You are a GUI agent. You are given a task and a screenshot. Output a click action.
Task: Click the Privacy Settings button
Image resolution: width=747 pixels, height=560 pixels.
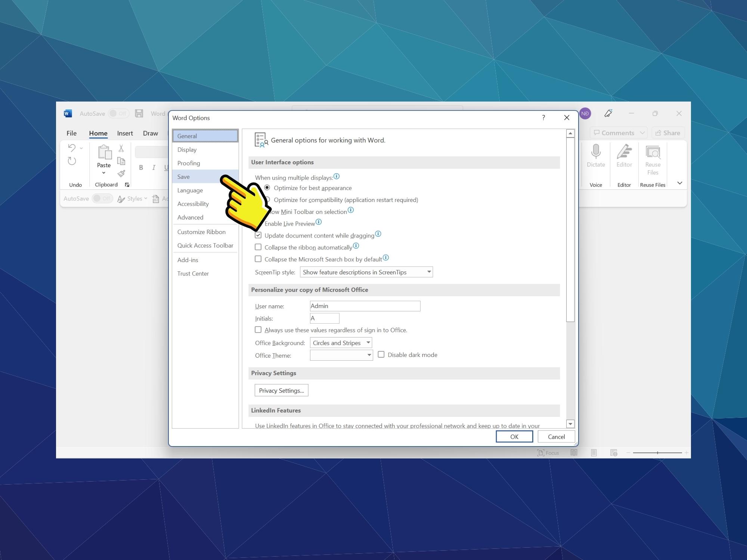[x=281, y=390]
